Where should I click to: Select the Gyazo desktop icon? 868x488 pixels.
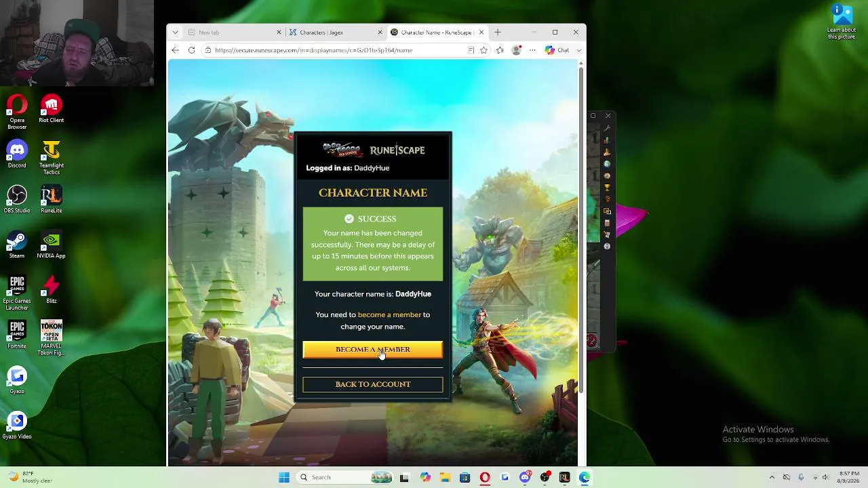click(17, 381)
